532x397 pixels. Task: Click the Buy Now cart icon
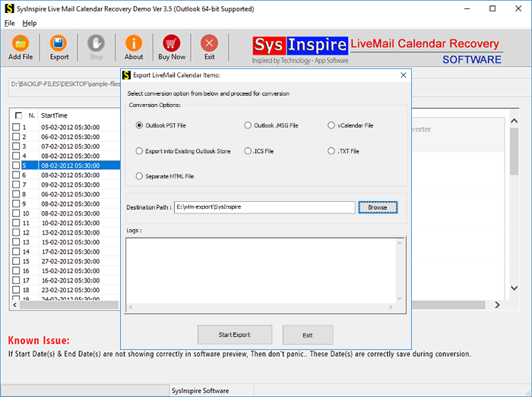[172, 43]
